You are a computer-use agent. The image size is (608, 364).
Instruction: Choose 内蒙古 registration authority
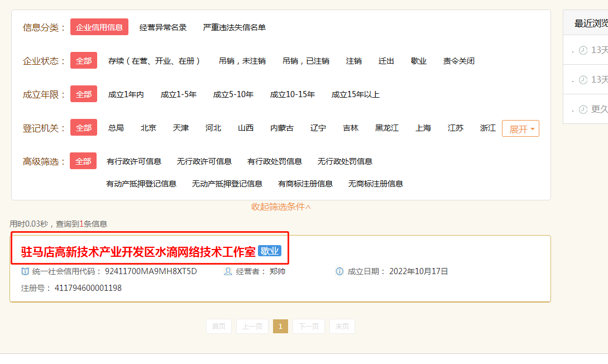click(x=283, y=128)
